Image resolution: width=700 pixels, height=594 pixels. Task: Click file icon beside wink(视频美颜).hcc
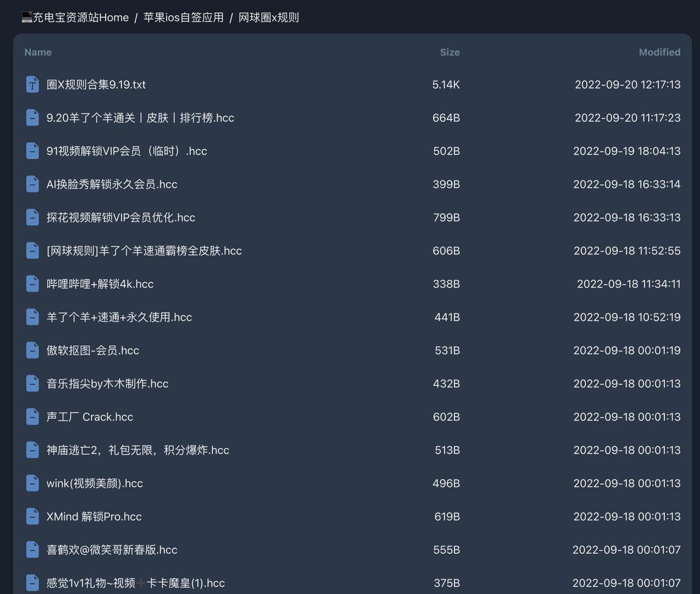pyautogui.click(x=33, y=483)
